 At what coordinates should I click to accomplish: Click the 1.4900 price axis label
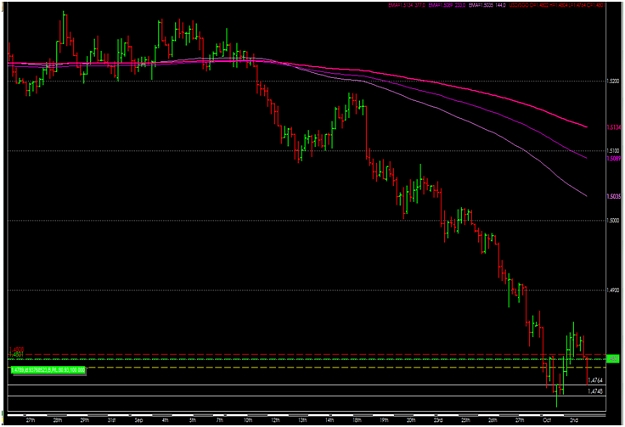tap(613, 290)
